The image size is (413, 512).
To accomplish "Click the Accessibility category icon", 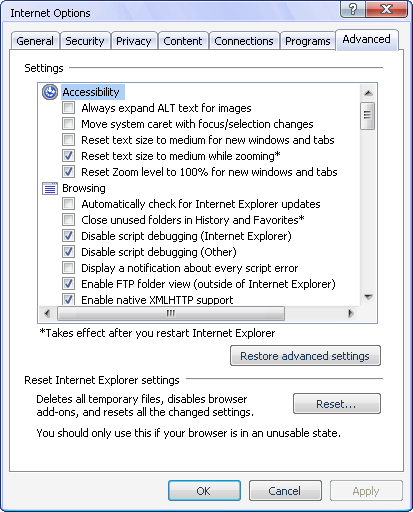I will [x=50, y=92].
